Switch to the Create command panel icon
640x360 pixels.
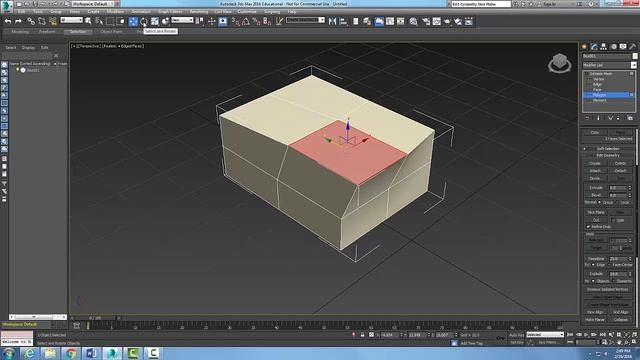[584, 47]
